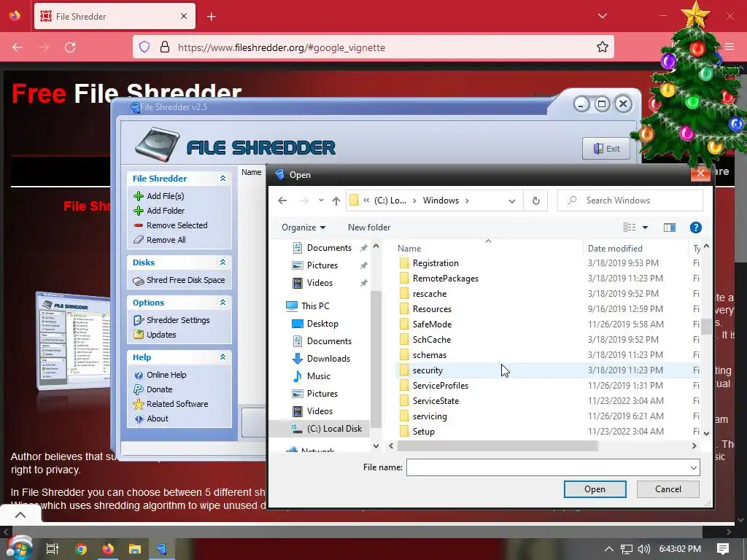Viewport: 747px width, 560px height.
Task: Collapse the Help sidebar section
Action: point(222,357)
